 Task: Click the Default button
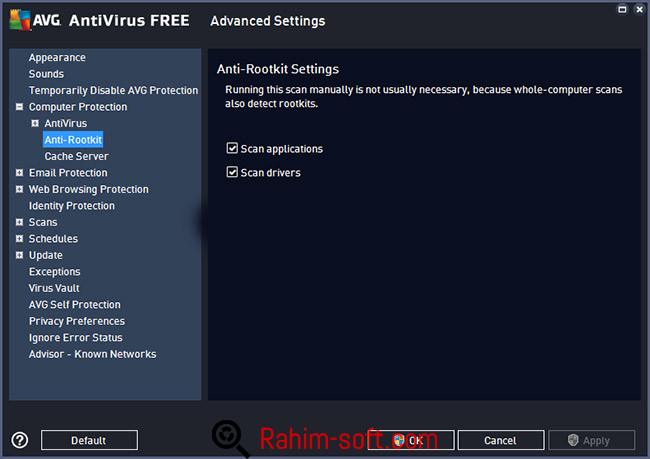(x=89, y=440)
